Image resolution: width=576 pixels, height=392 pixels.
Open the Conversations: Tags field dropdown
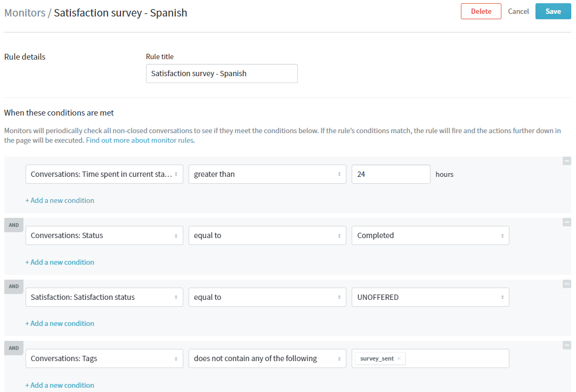pos(104,358)
